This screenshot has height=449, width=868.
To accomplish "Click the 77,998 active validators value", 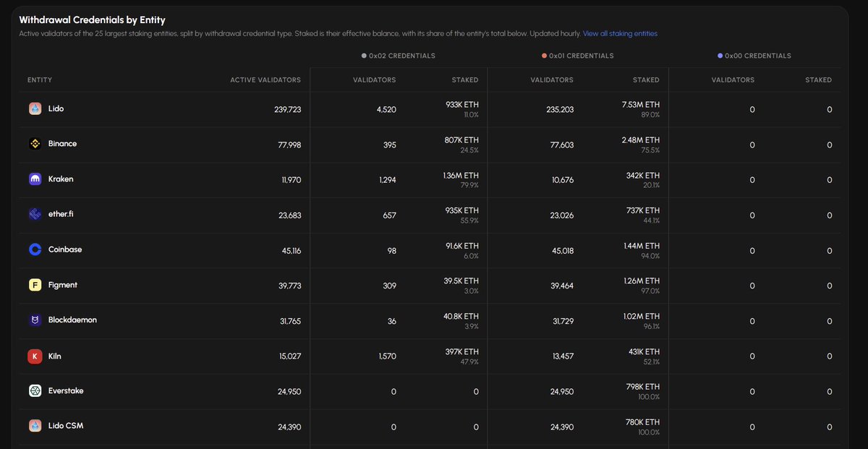I will (289, 145).
